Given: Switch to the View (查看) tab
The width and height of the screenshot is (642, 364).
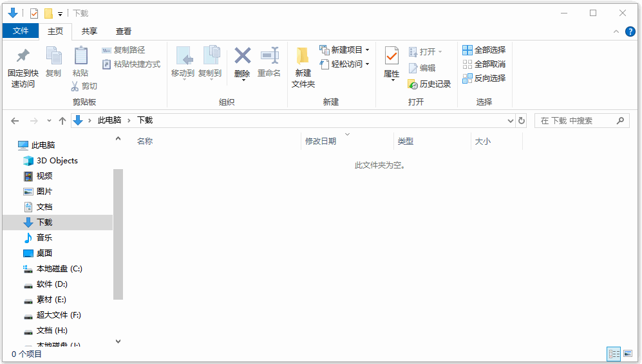Looking at the screenshot, I should click(124, 31).
